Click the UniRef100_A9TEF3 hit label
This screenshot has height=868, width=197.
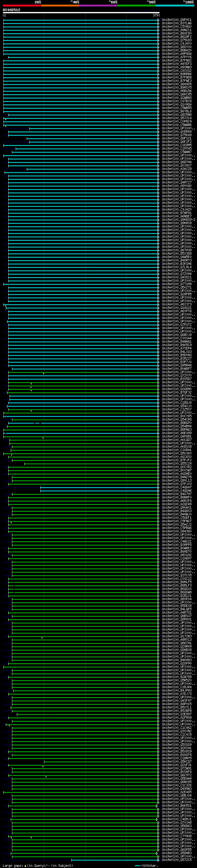[177, 64]
